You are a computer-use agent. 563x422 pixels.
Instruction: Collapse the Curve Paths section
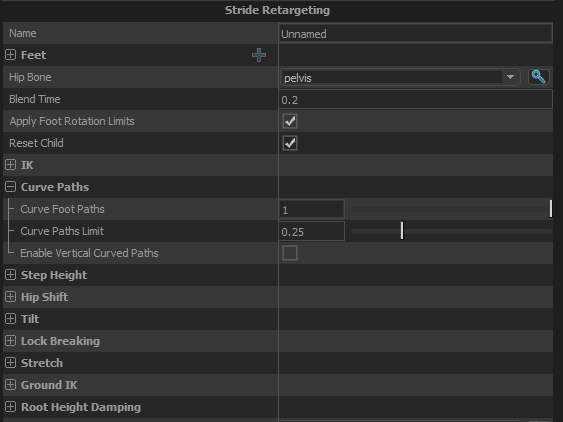pyautogui.click(x=11, y=187)
